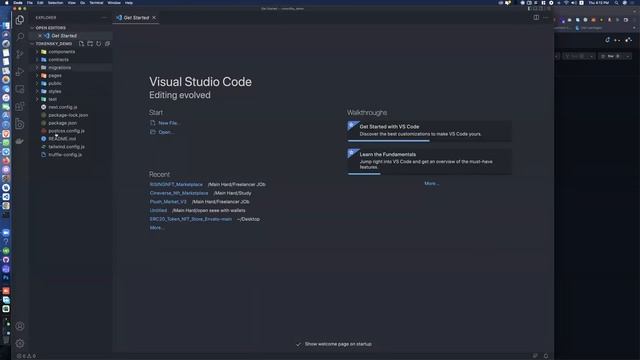Expand the migrations folder

tap(60, 68)
